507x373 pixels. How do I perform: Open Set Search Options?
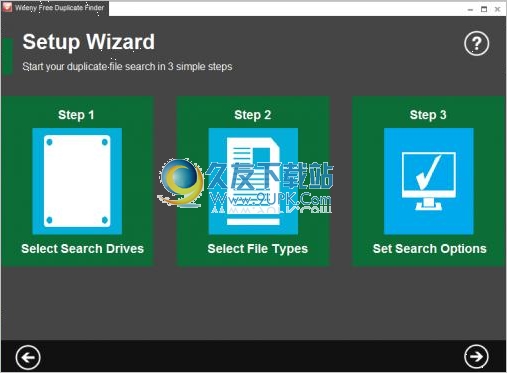click(430, 249)
